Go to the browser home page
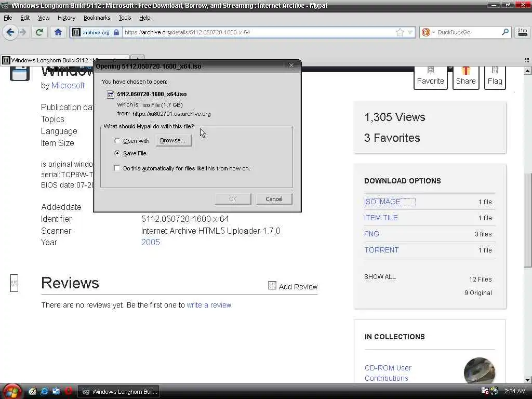This screenshot has width=532, height=399. click(58, 33)
